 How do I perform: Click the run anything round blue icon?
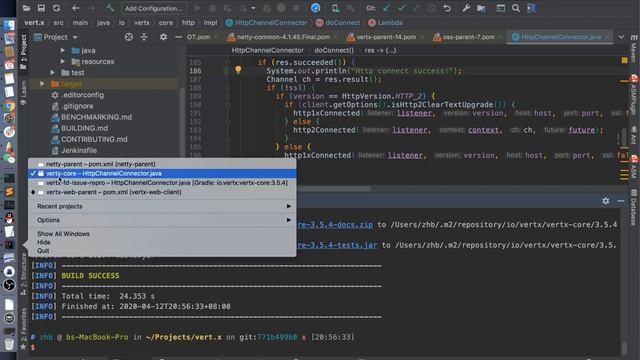click(x=316, y=8)
